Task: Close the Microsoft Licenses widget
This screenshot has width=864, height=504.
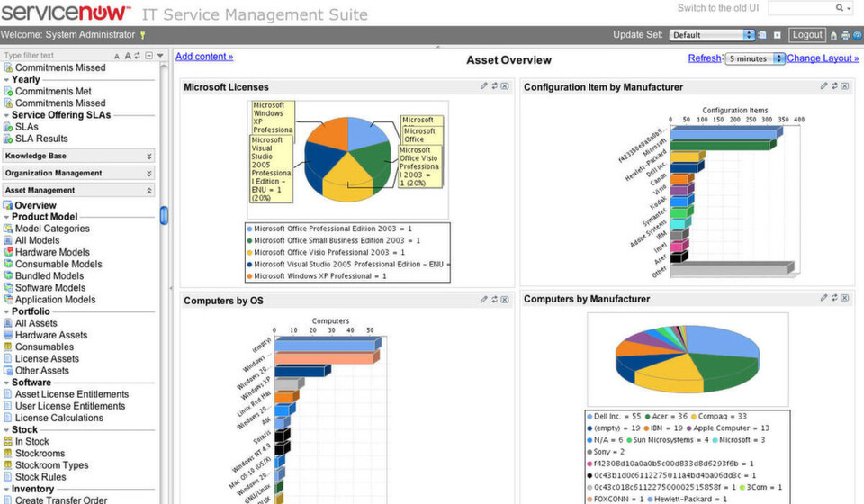Action: pyautogui.click(x=505, y=85)
